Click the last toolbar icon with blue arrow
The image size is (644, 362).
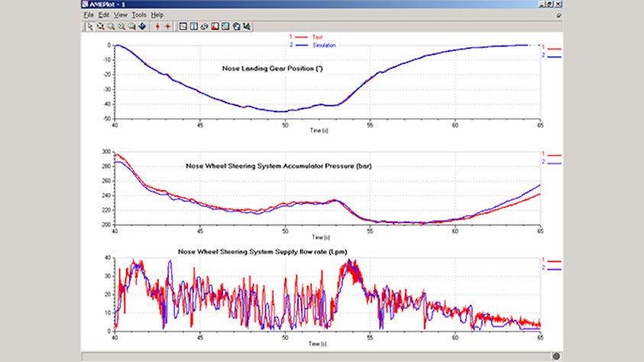(247, 27)
